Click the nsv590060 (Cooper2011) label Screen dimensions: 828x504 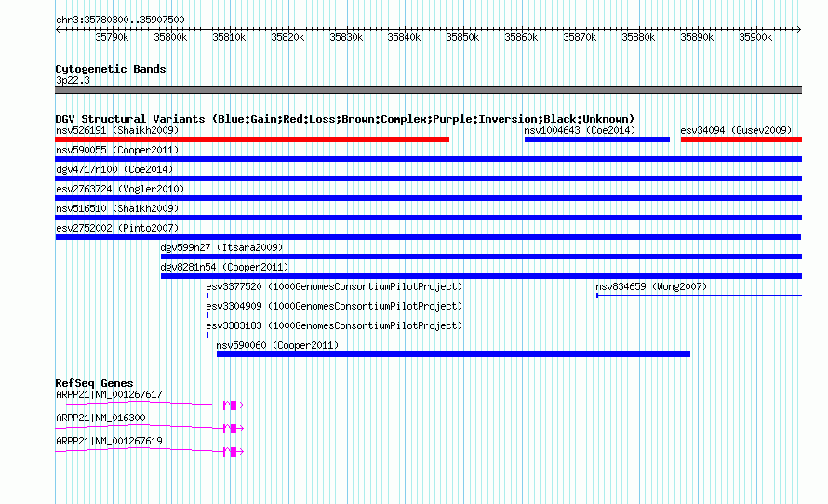click(277, 345)
